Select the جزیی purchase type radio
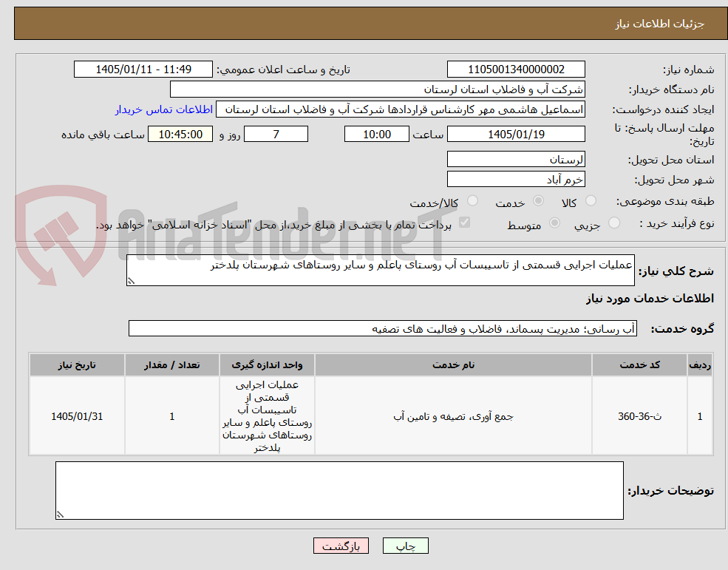The width and height of the screenshot is (728, 570). [613, 223]
